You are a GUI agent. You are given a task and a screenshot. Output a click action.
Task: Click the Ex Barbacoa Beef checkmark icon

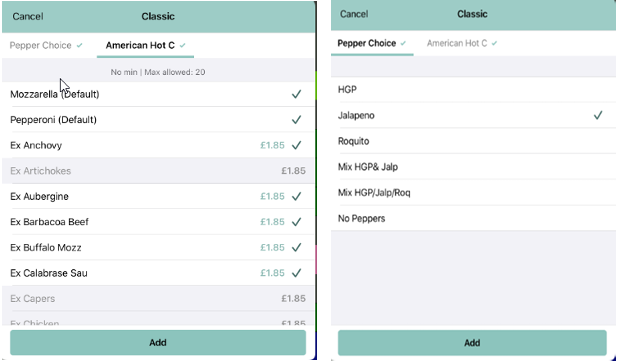296,222
